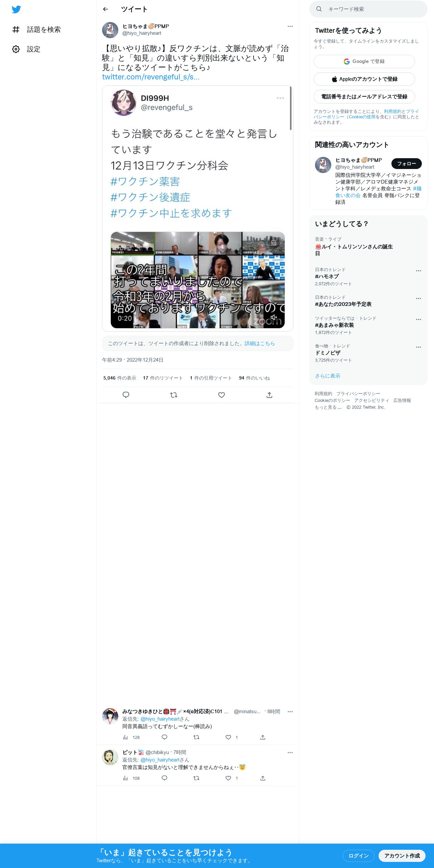
Task: Open trend #あなたの2023年予定表
Action: point(343,304)
